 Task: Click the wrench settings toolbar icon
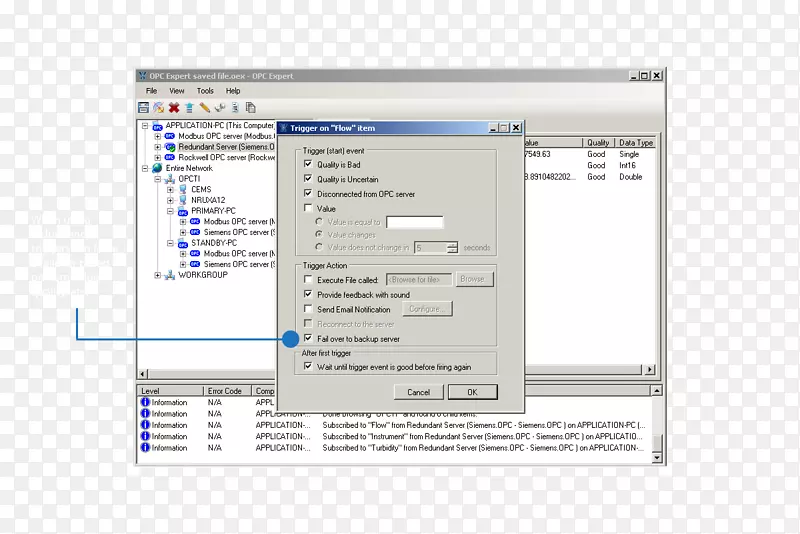click(x=219, y=107)
